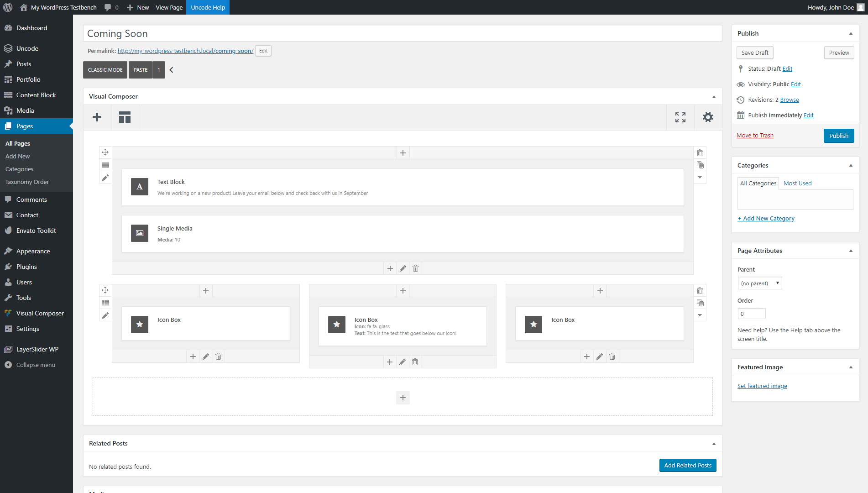This screenshot has height=493, width=868.
Task: Select the All Categories tab
Action: pyautogui.click(x=758, y=183)
